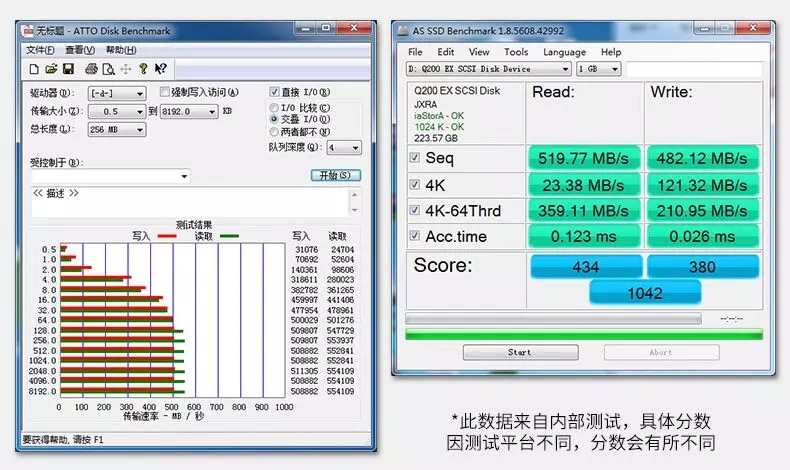Click the Print preview icon in ATTO toolbar
This screenshot has width=790, height=470.
point(108,69)
